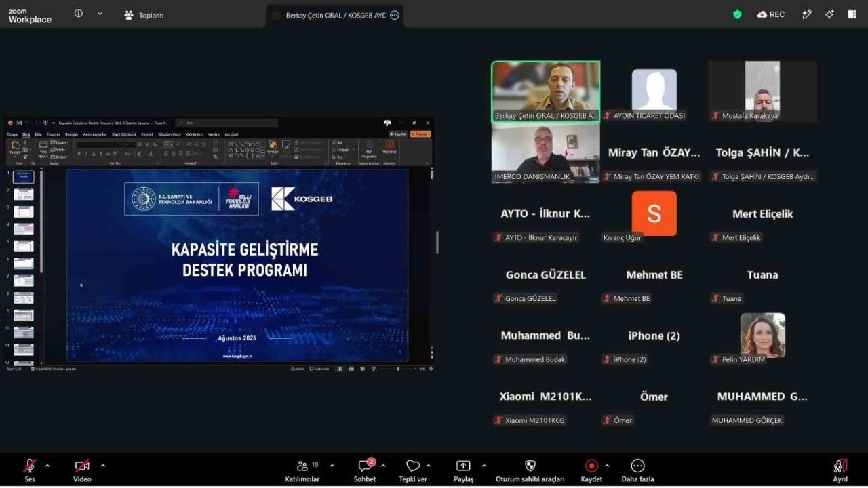
Task: Select slide 2 thumbnail in PowerPoint panel
Action: pyautogui.click(x=24, y=195)
